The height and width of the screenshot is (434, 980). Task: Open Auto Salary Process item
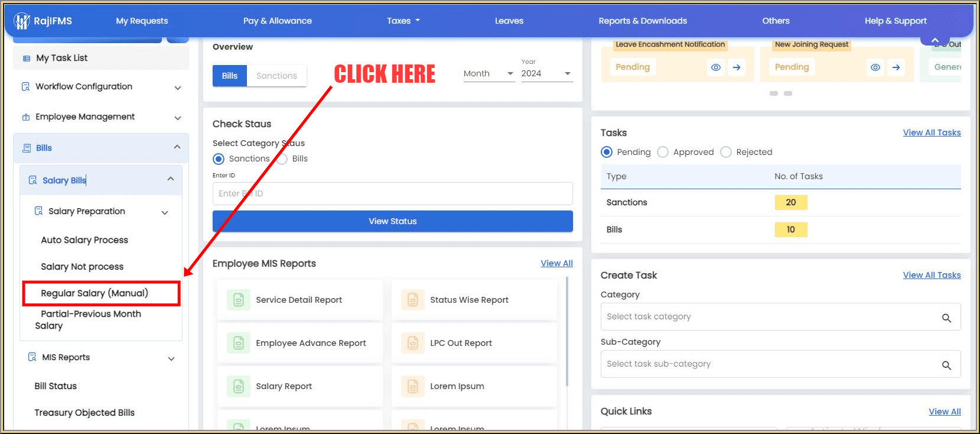[x=84, y=240]
